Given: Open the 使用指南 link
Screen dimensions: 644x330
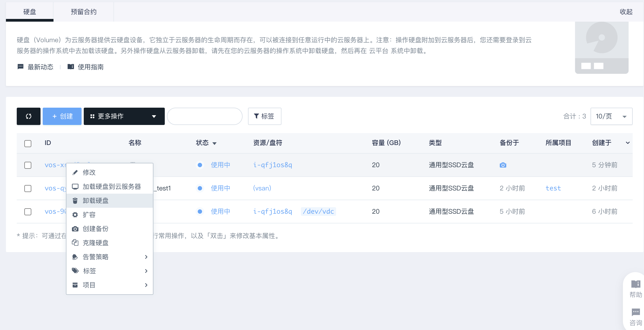Looking at the screenshot, I should 91,67.
